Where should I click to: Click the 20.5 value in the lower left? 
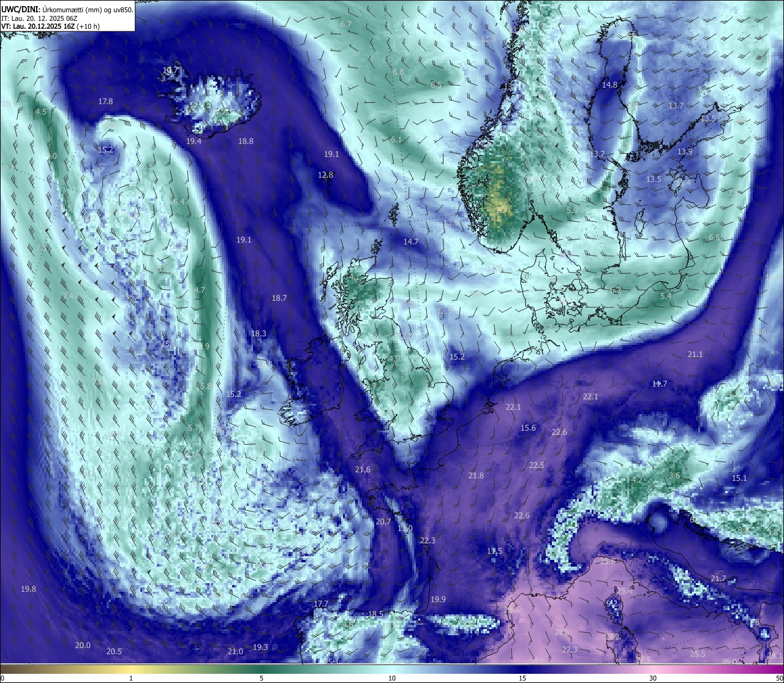[x=114, y=651]
